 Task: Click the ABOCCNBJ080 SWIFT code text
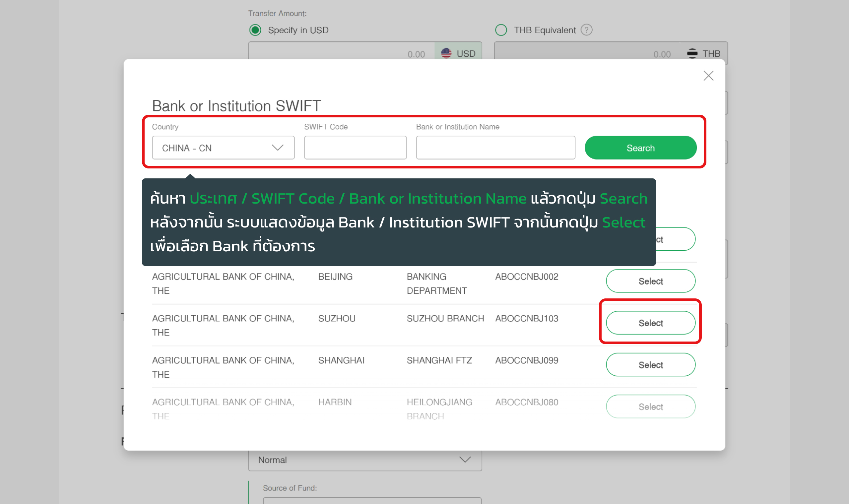(526, 402)
